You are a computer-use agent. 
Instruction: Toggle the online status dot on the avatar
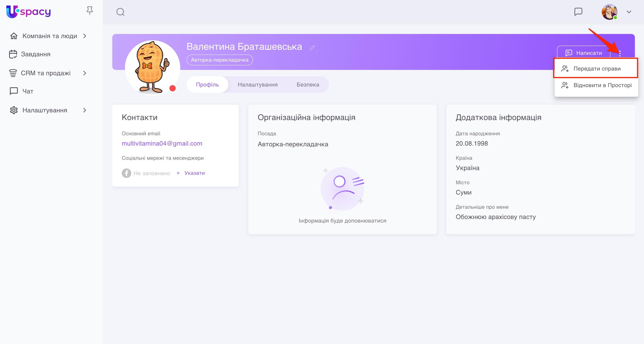pos(173,88)
